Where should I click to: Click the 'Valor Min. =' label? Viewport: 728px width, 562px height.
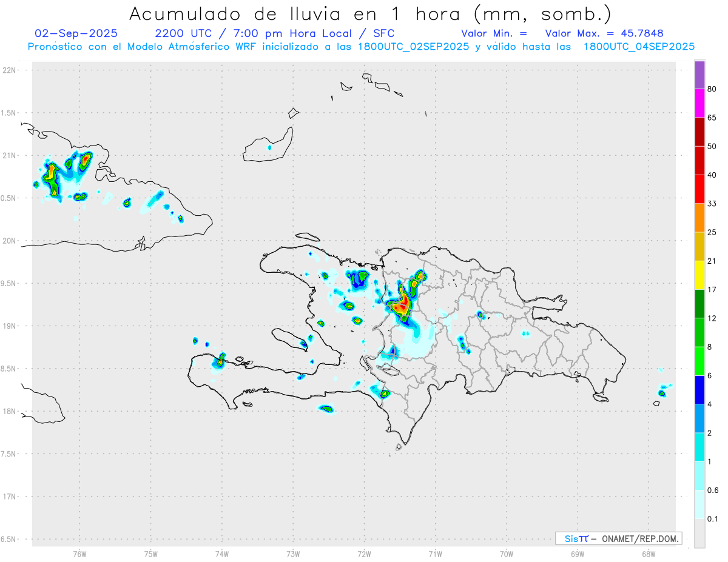tap(494, 33)
